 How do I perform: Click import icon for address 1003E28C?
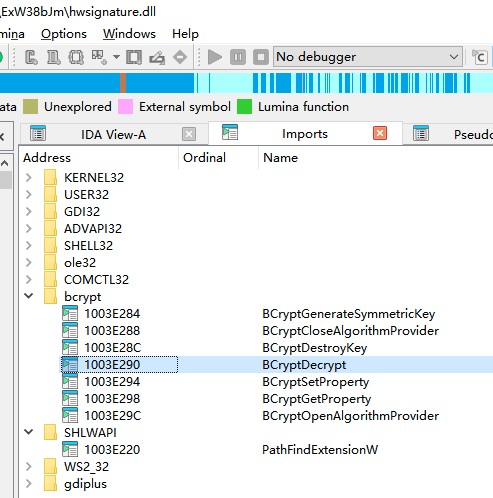(70, 347)
